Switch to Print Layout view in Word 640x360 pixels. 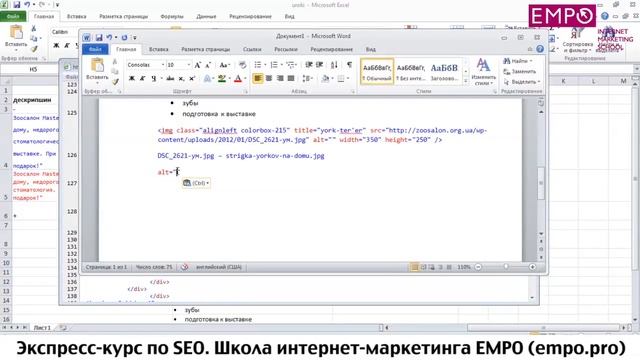[414, 267]
